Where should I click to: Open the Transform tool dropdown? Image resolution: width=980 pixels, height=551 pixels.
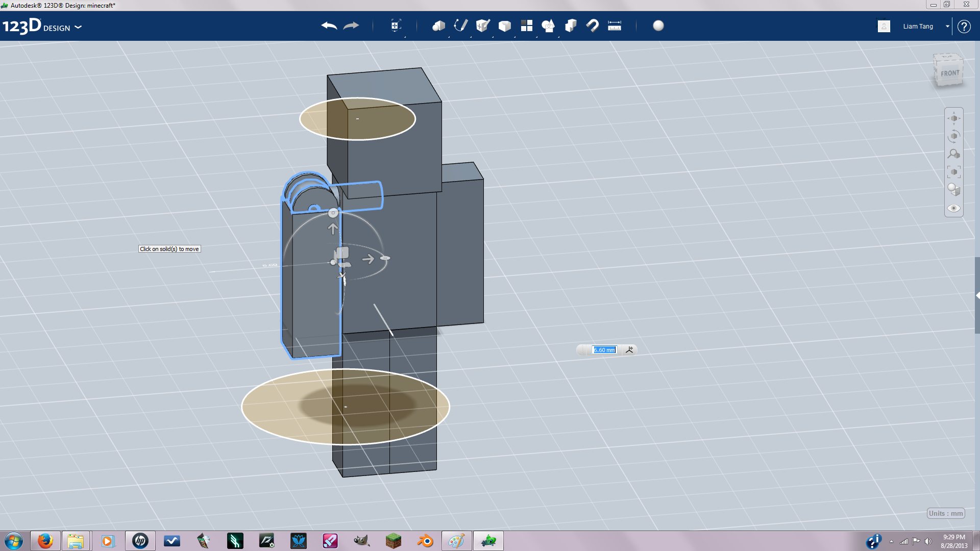pyautogui.click(x=396, y=26)
